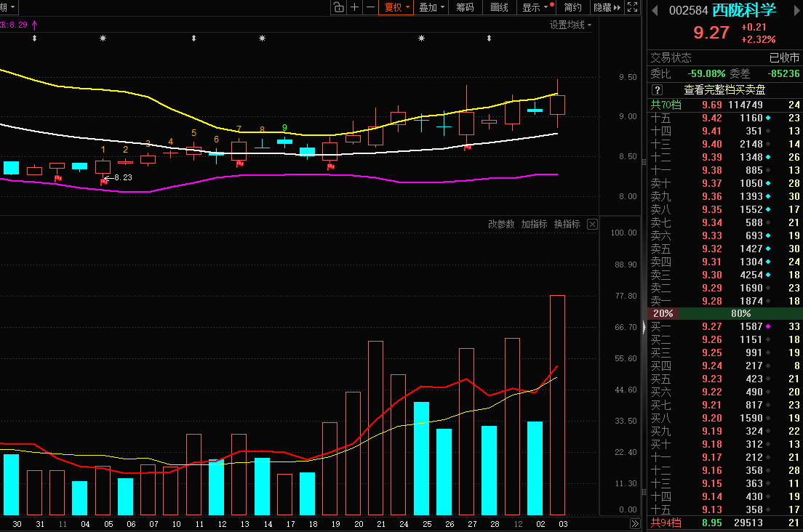The width and height of the screenshot is (803, 532).
Task: Click red flag under candle numbered 7
Action: point(240,164)
